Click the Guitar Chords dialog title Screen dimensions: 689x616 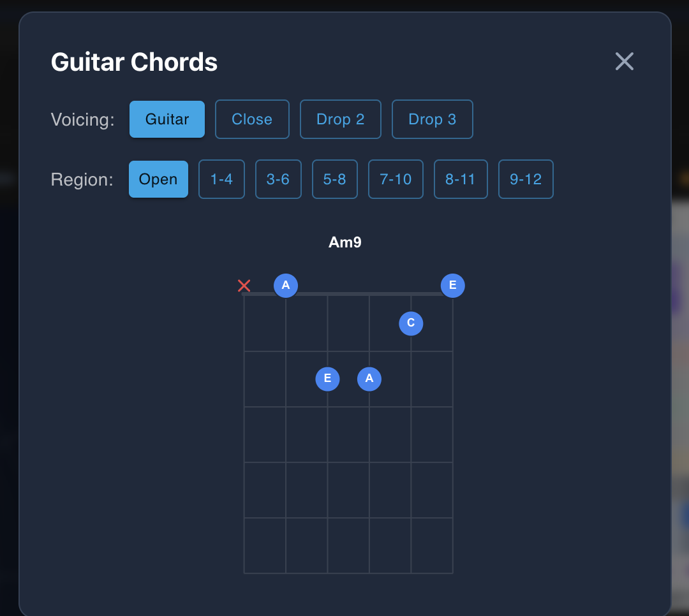[x=134, y=62]
